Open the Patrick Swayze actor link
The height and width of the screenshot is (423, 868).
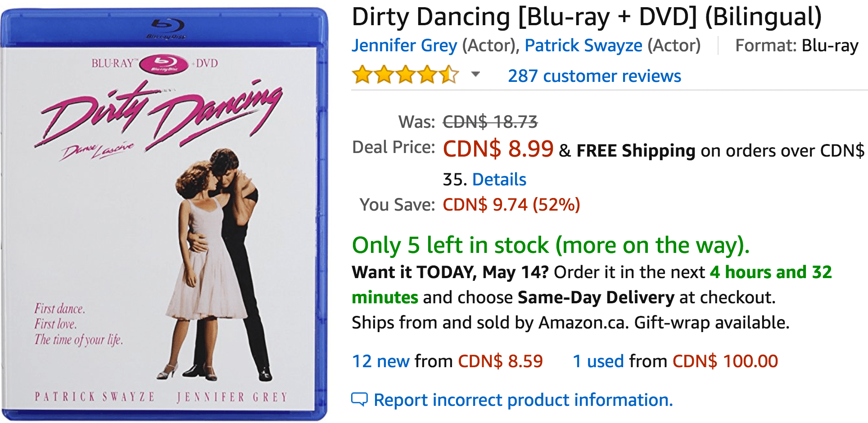coord(583,45)
